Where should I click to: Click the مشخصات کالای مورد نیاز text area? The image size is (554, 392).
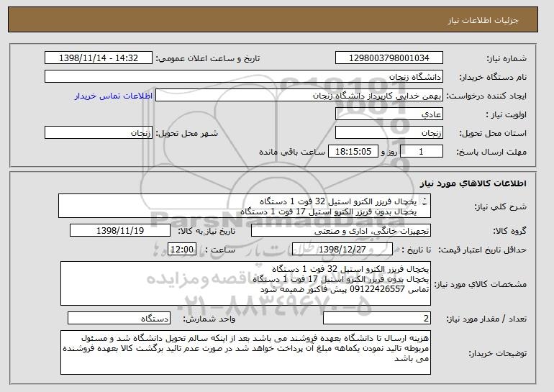245,283
